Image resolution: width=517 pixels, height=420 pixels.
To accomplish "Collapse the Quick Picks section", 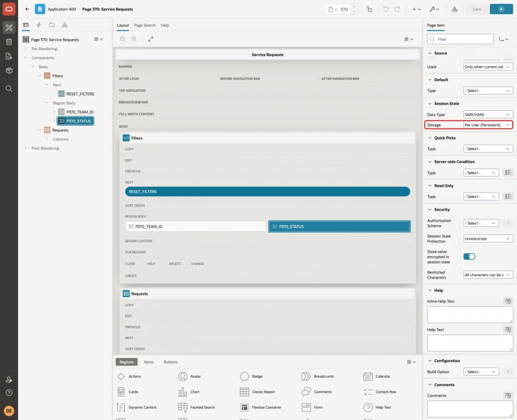I will (430, 138).
